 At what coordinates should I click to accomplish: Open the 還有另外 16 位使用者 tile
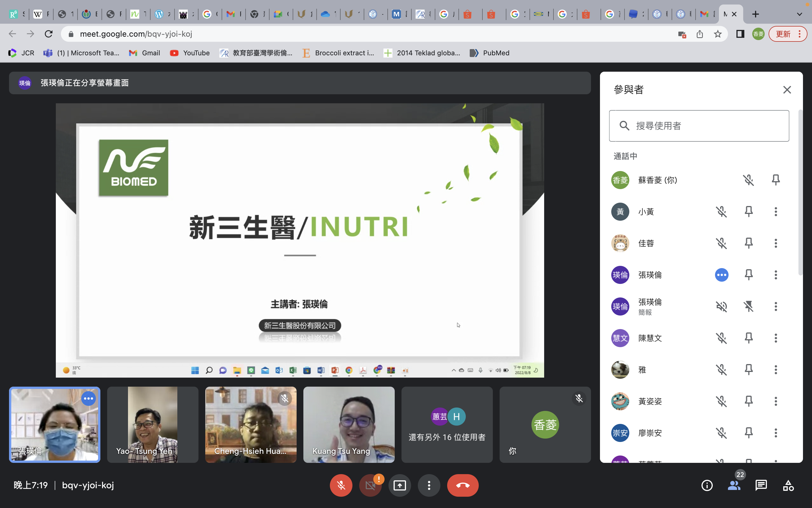(447, 425)
